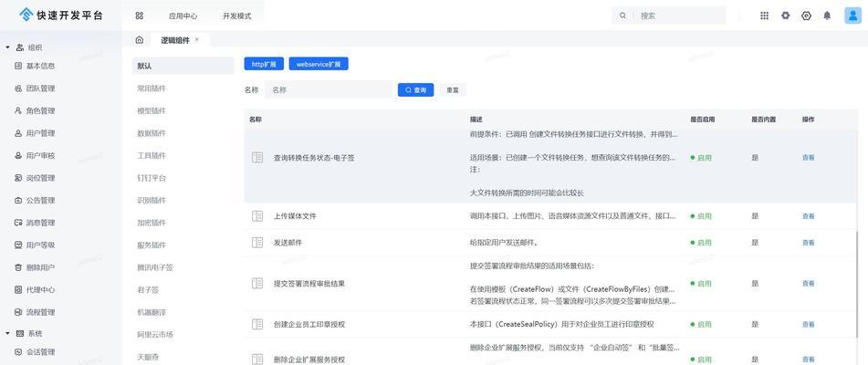The width and height of the screenshot is (868, 365).
Task: Click the 快速开发平台 logo icon
Action: point(26,15)
